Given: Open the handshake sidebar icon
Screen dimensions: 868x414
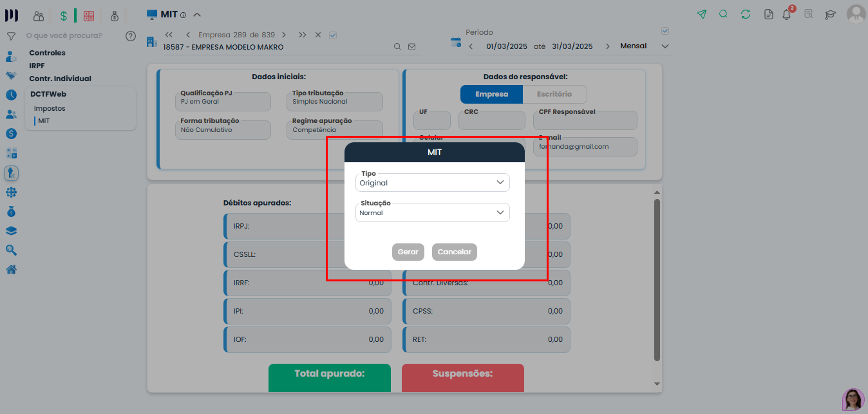Looking at the screenshot, I should click(11, 75).
